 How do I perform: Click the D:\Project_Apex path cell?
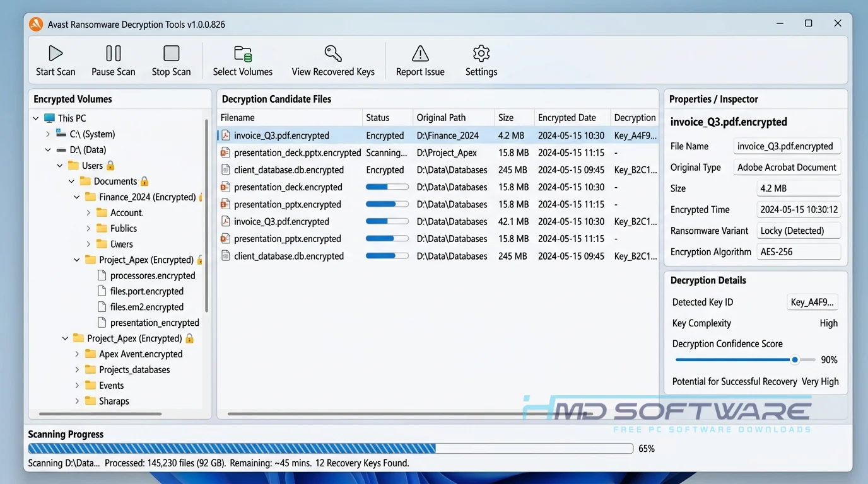pyautogui.click(x=447, y=153)
